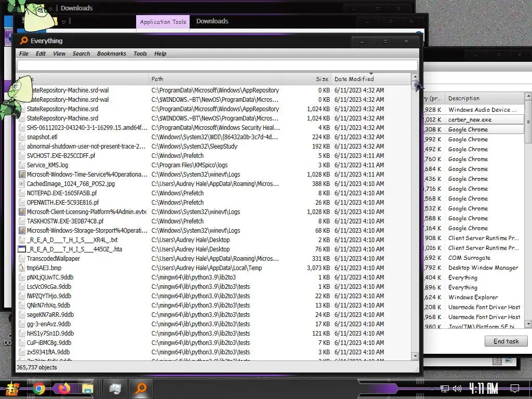Click the Everything window title icon

(24, 41)
